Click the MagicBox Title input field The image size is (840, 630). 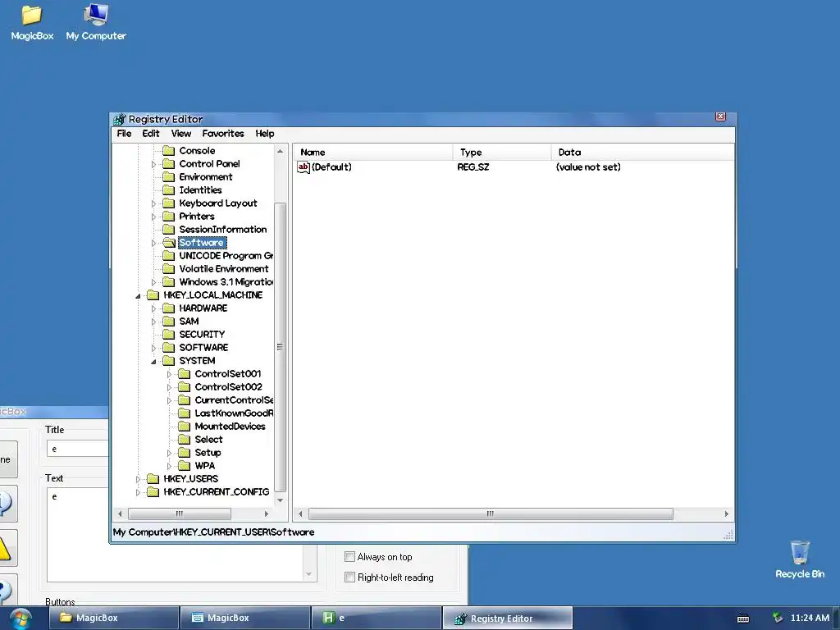tap(78, 449)
